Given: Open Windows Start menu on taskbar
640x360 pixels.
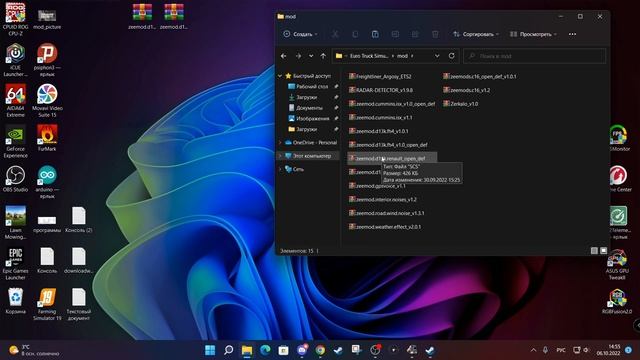Looking at the screenshot, I should pyautogui.click(x=210, y=350).
